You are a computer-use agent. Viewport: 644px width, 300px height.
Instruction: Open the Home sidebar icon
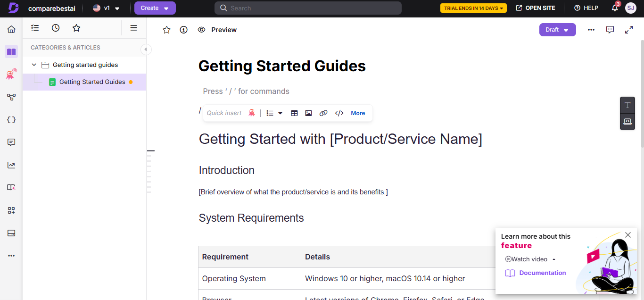click(11, 29)
